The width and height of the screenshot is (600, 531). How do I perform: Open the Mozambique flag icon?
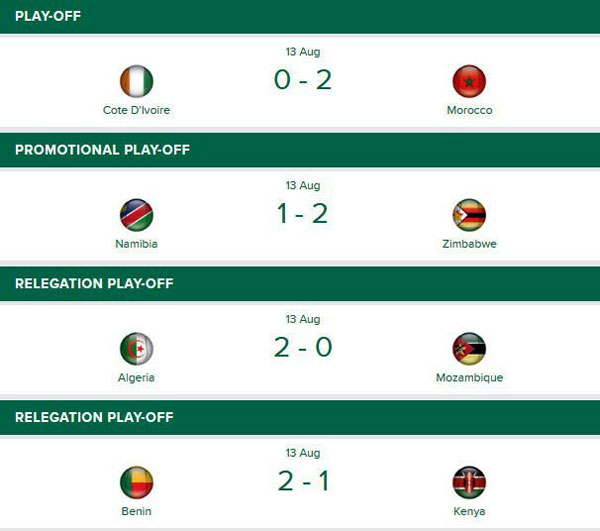(x=469, y=349)
